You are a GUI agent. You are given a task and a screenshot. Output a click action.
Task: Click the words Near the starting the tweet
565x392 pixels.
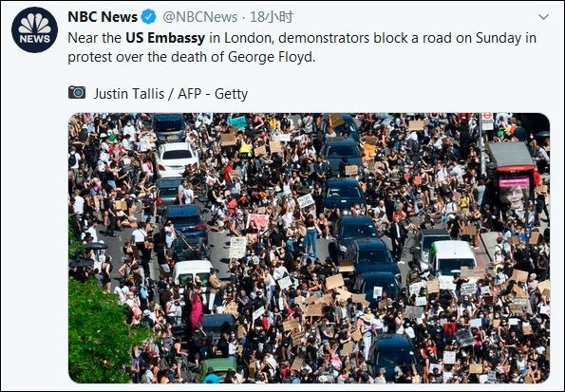[x=94, y=38]
